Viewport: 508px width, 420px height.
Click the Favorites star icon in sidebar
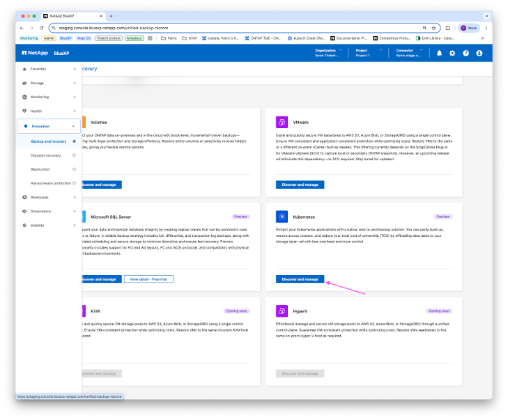(24, 69)
